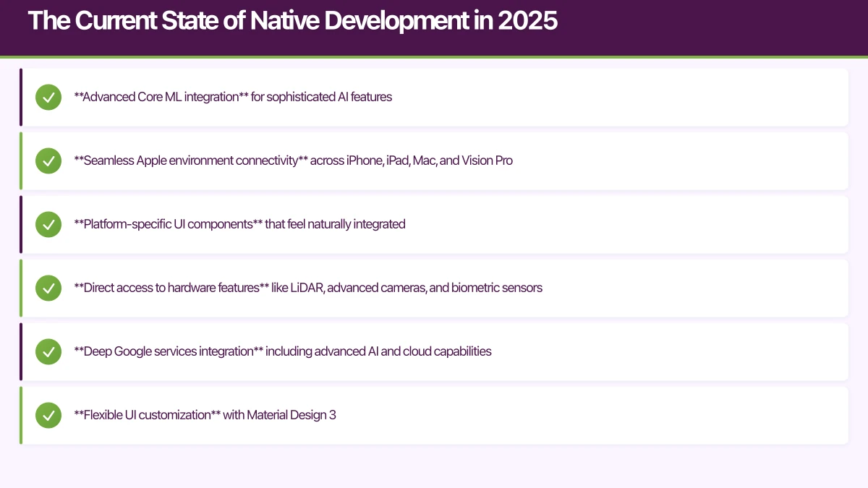The height and width of the screenshot is (488, 868).
Task: Click the Flexible UI customization text
Action: coord(205,415)
